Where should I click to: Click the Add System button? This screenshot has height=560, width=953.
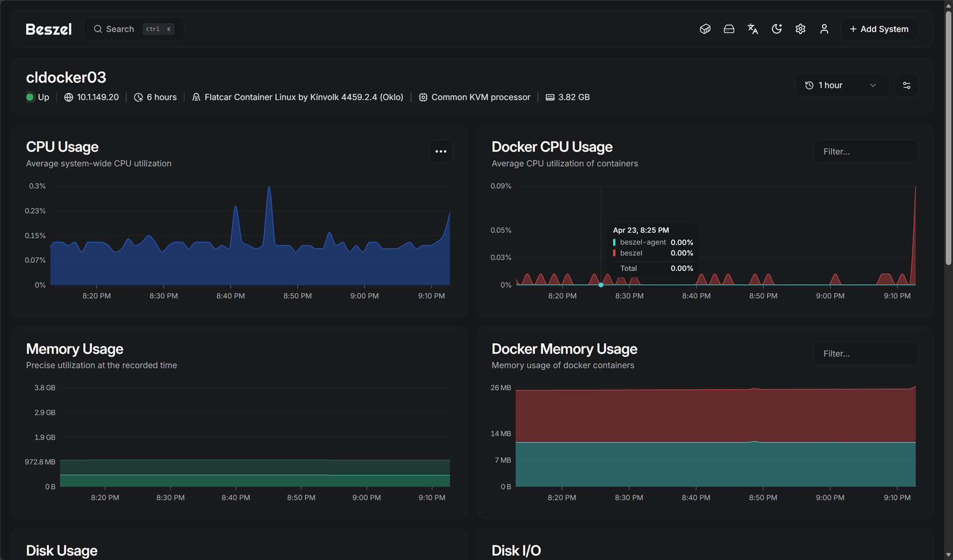pyautogui.click(x=879, y=29)
